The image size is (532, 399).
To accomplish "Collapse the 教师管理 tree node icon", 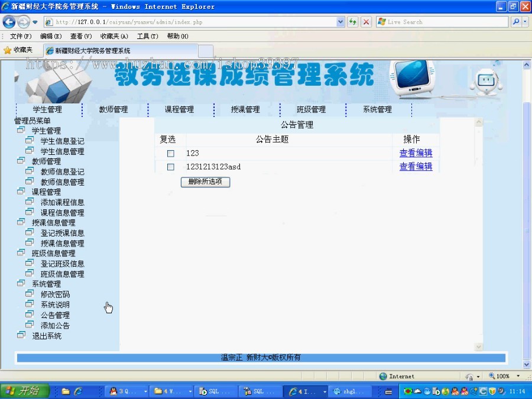I will click(21, 161).
